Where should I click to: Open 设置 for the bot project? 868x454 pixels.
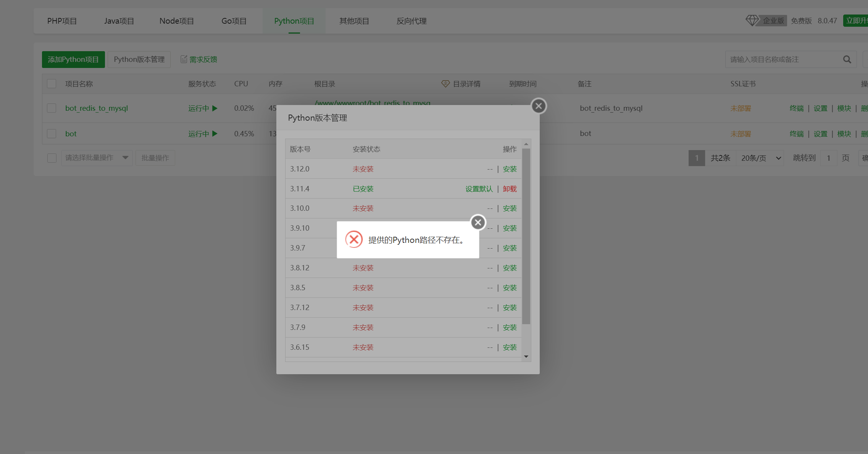[x=821, y=134]
